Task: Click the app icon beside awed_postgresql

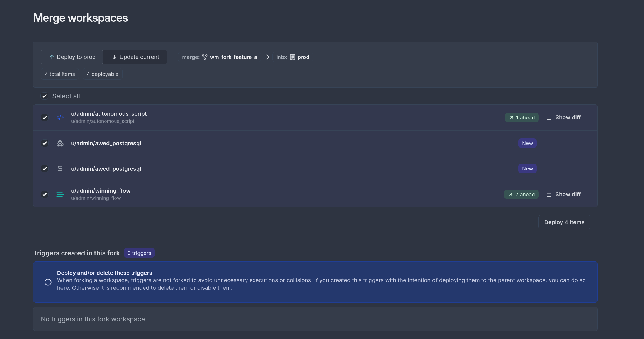Action: 60,143
